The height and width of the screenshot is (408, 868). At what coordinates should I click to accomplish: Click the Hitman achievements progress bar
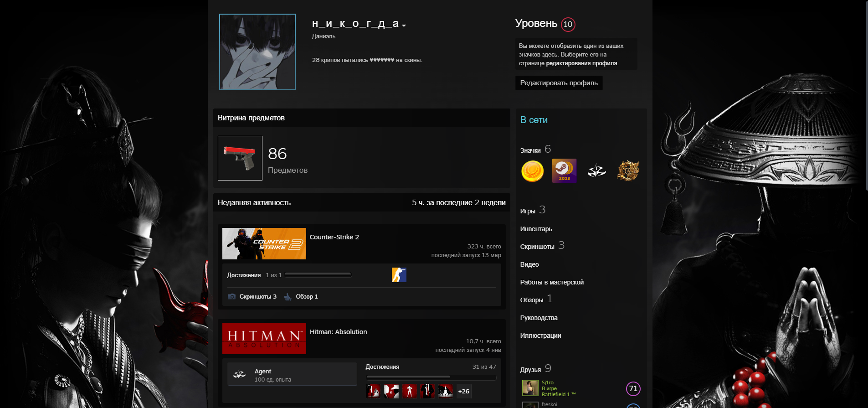(x=431, y=377)
